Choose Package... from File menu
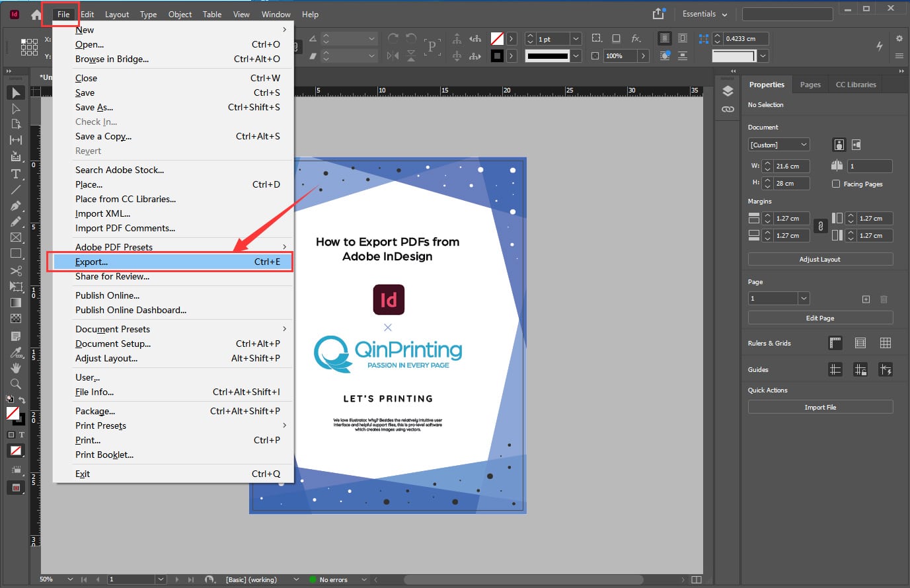This screenshot has height=588, width=910. tap(173, 411)
